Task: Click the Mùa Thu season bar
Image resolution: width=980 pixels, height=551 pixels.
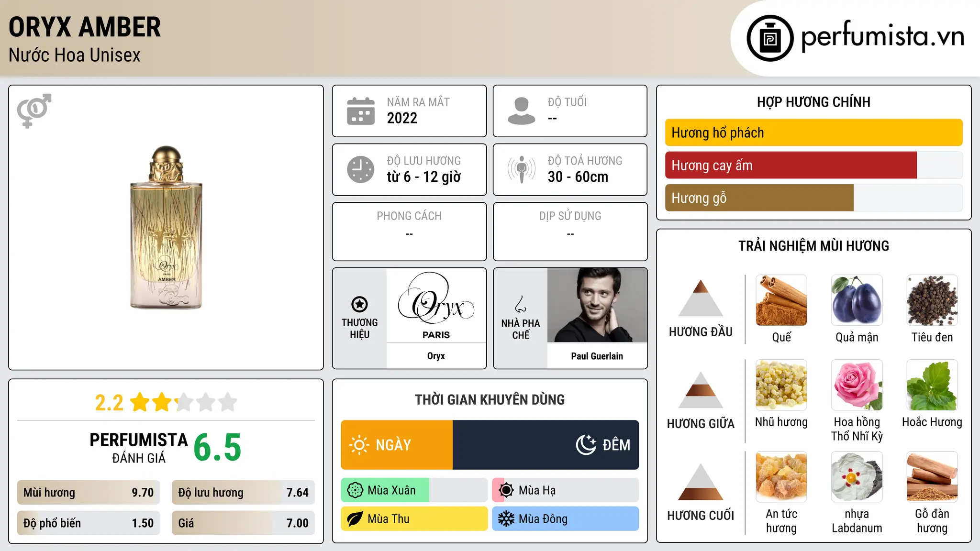Action: [414, 519]
